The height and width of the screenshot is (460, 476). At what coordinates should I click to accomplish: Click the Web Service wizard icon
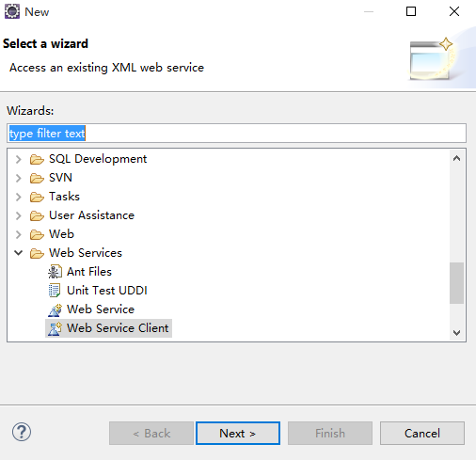(x=55, y=309)
